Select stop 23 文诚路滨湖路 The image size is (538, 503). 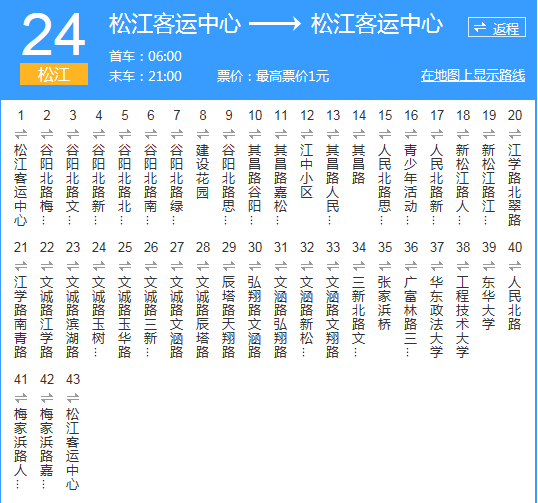point(73,317)
